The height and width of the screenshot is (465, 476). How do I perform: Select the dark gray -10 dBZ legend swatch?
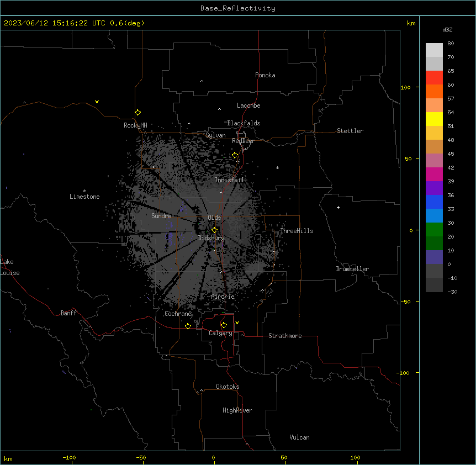(434, 285)
